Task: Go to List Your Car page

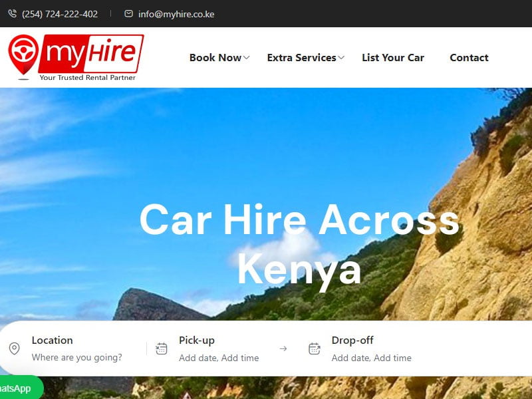Action: point(393,58)
